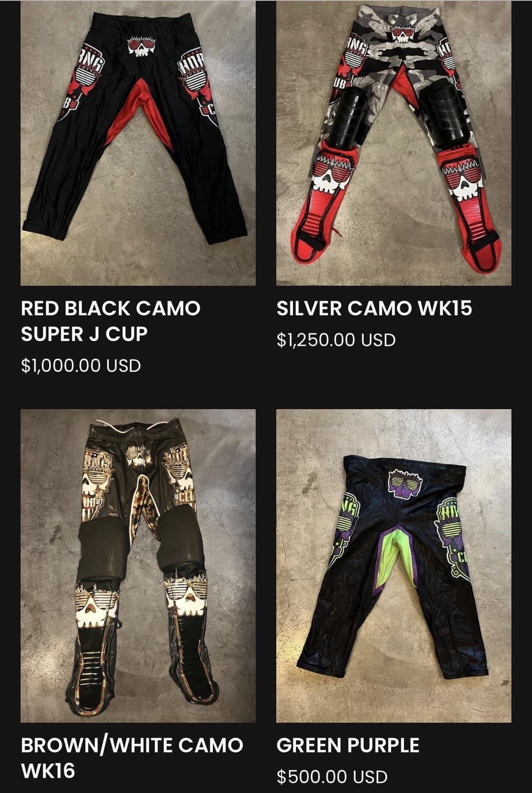Open the Silver Camo WK15 product photo
The height and width of the screenshot is (793, 532).
click(394, 143)
